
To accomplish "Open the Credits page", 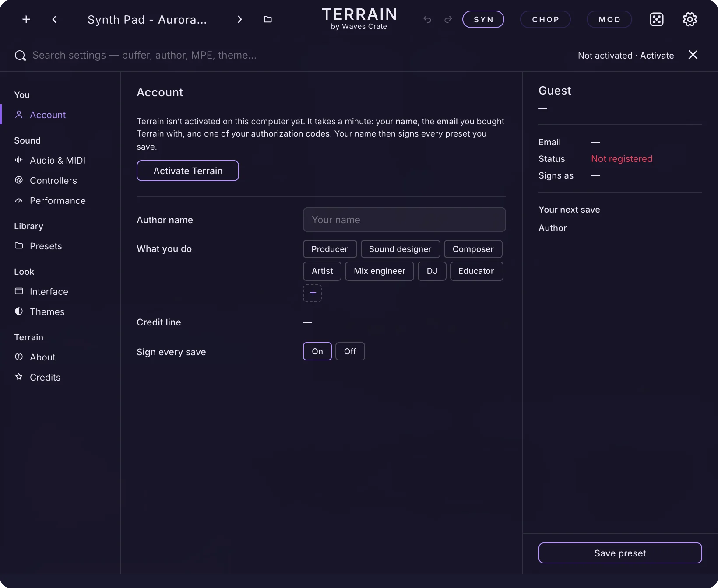I will (x=60, y=377).
